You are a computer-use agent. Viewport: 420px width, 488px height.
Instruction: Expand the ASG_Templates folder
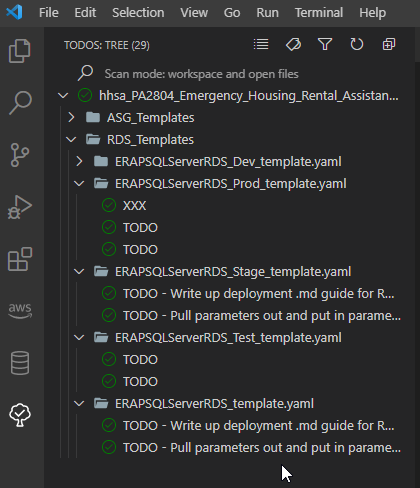(71, 117)
